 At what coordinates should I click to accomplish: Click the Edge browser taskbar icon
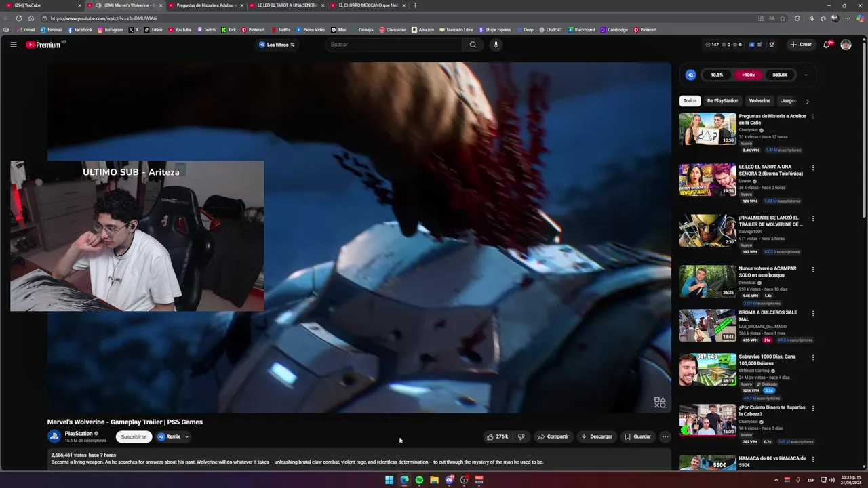[x=404, y=480]
